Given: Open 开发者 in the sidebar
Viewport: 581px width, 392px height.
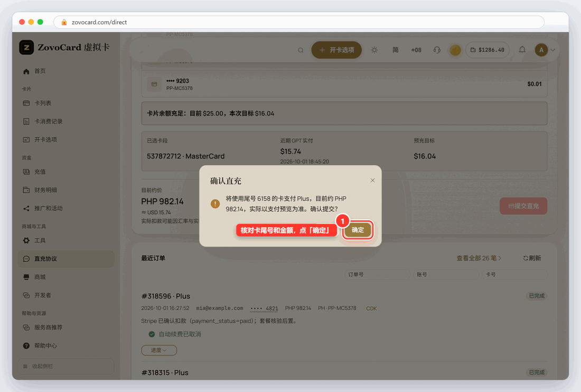Looking at the screenshot, I should tap(66, 295).
